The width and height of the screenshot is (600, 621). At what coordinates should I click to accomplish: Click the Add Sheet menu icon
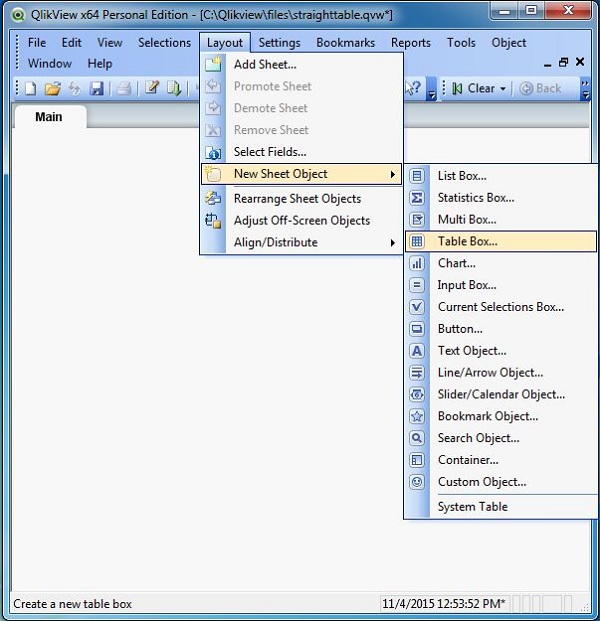[213, 64]
